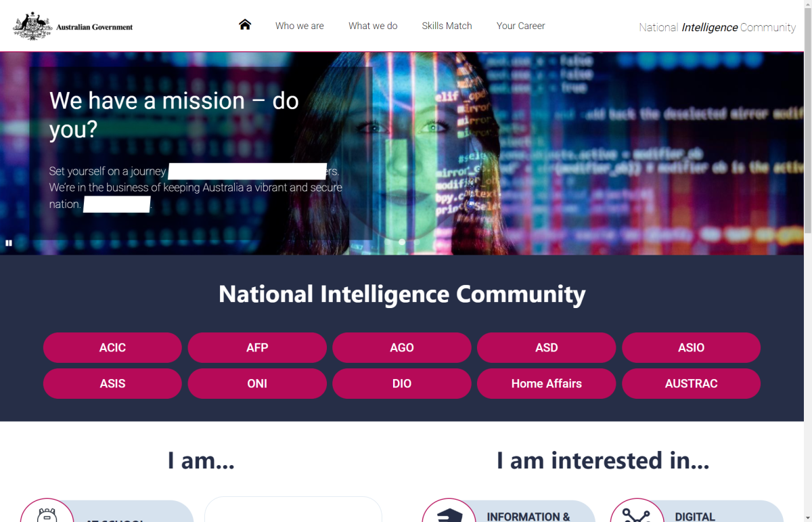The width and height of the screenshot is (812, 522).
Task: Go to the Home page icon
Action: point(245,25)
